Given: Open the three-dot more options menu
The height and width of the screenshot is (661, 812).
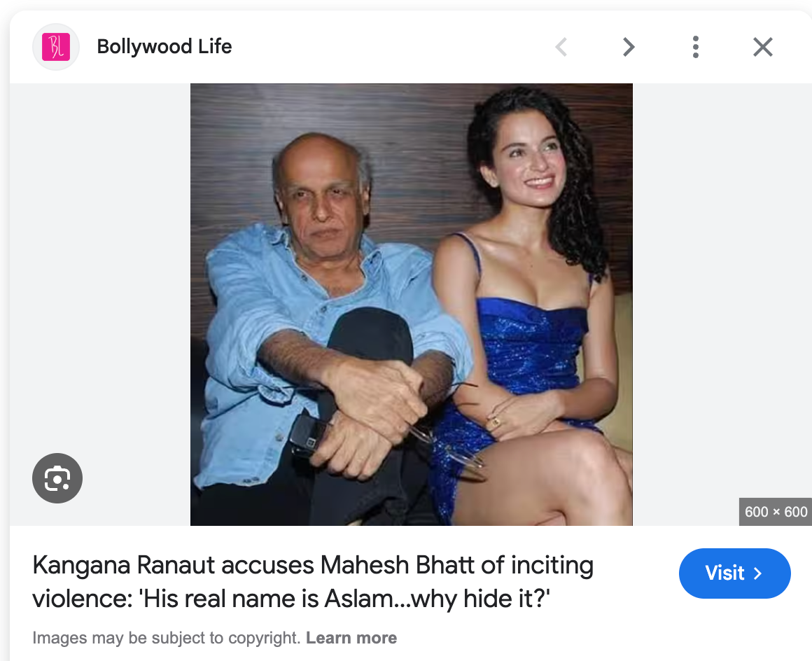Looking at the screenshot, I should (695, 47).
